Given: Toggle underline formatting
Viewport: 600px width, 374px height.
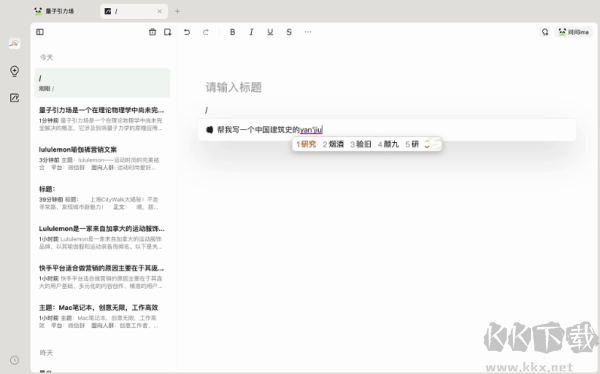Looking at the screenshot, I should click(270, 32).
